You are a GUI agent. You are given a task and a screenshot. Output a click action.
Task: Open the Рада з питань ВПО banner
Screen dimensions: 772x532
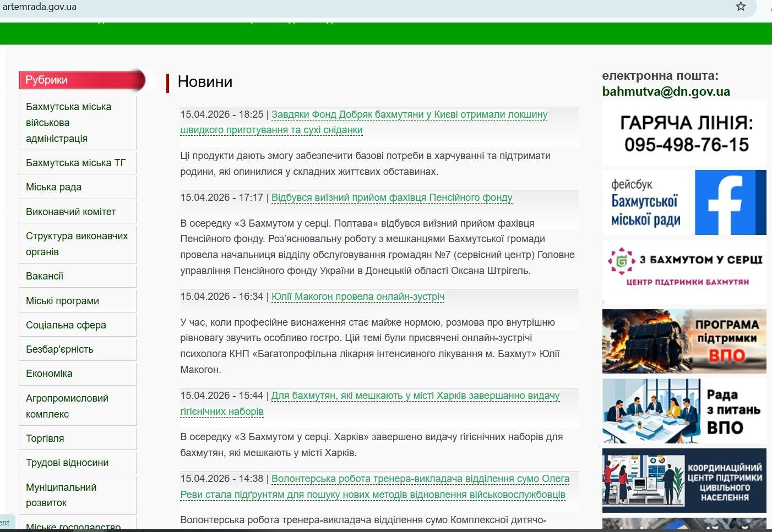tap(684, 411)
